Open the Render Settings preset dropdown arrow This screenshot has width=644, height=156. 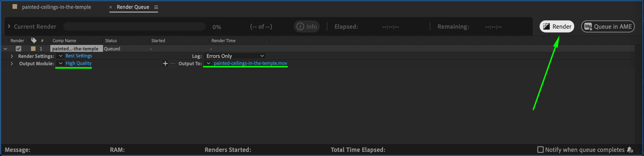60,56
